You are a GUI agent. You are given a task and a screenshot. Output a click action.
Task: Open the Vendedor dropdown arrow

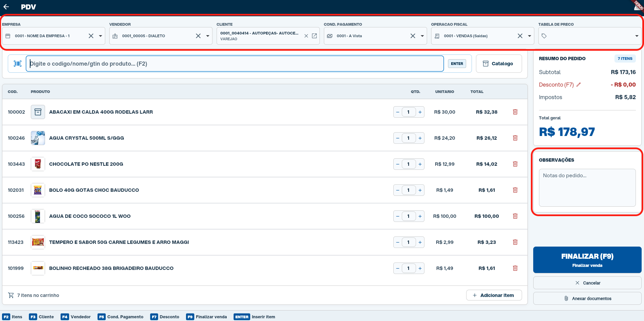point(208,36)
